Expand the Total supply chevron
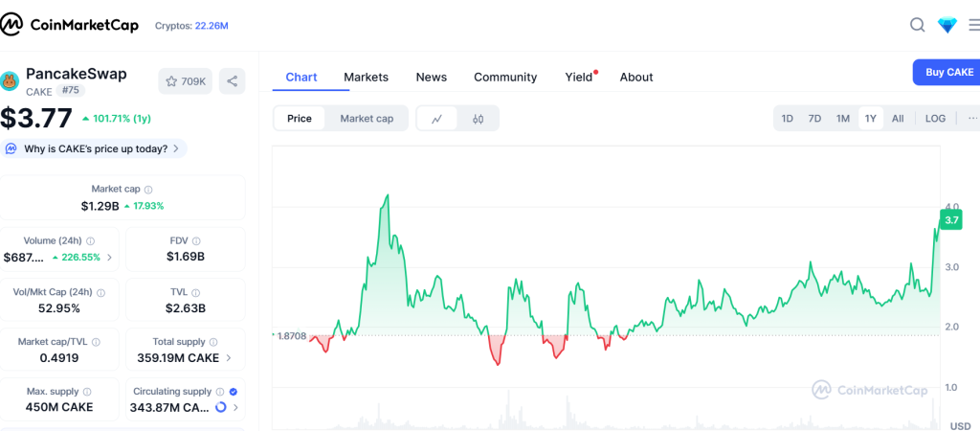This screenshot has width=980, height=431. (228, 358)
